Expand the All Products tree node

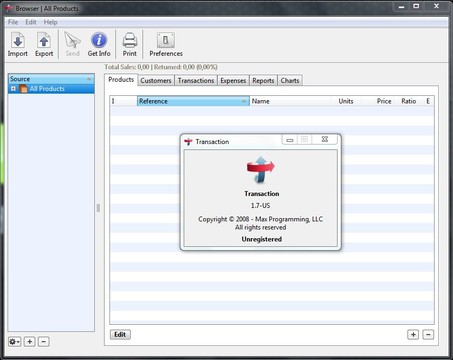13,89
